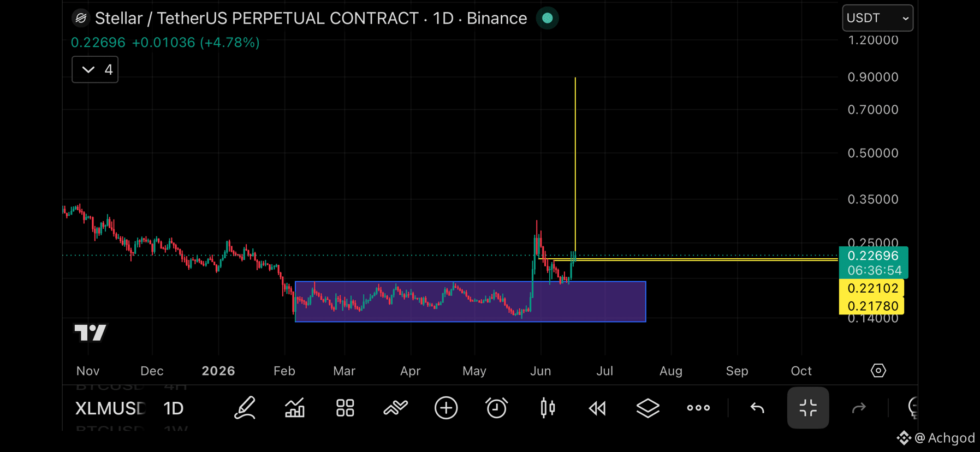Select the yellow 0.21780 price label
The height and width of the screenshot is (452, 980).
point(871,306)
